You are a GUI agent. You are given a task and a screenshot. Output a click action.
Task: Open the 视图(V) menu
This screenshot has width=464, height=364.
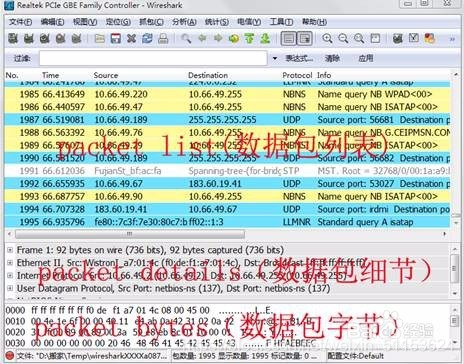click(85, 22)
